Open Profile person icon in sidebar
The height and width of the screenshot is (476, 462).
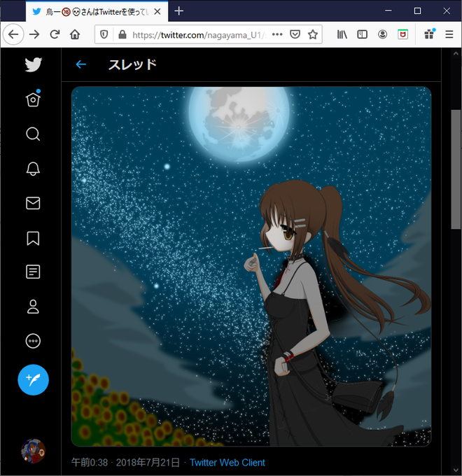[x=33, y=307]
